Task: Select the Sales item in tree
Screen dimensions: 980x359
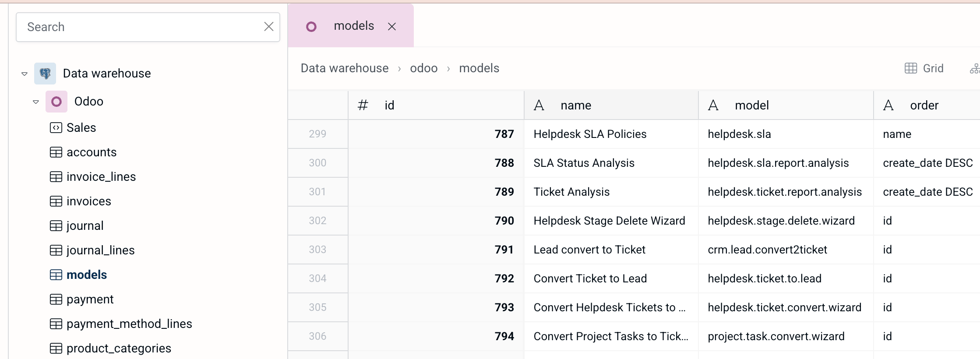Action: point(81,128)
